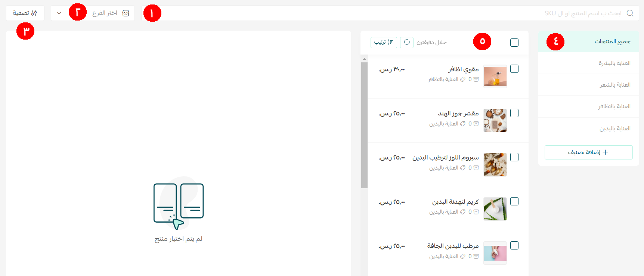Check the box for مقوي اظافر

point(514,69)
